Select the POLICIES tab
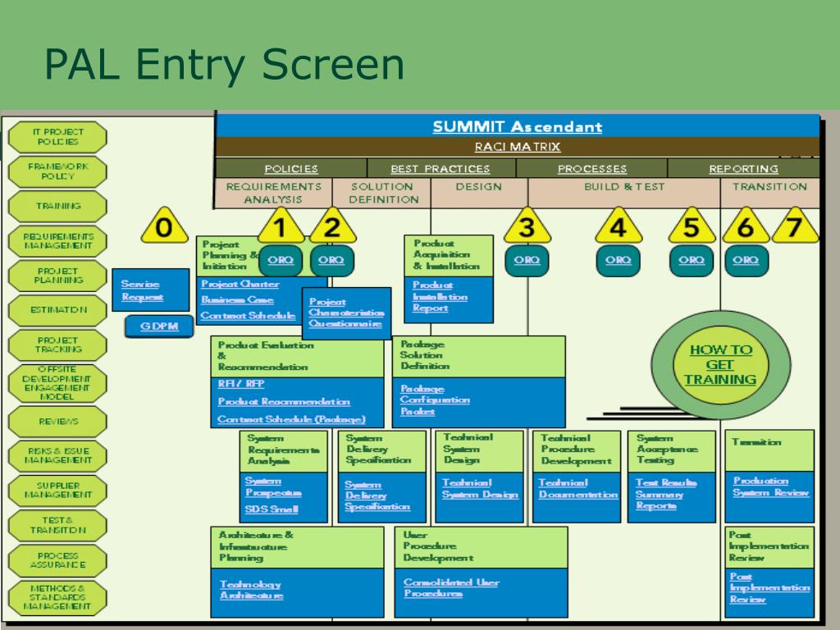This screenshot has height=630, width=840. click(x=291, y=169)
